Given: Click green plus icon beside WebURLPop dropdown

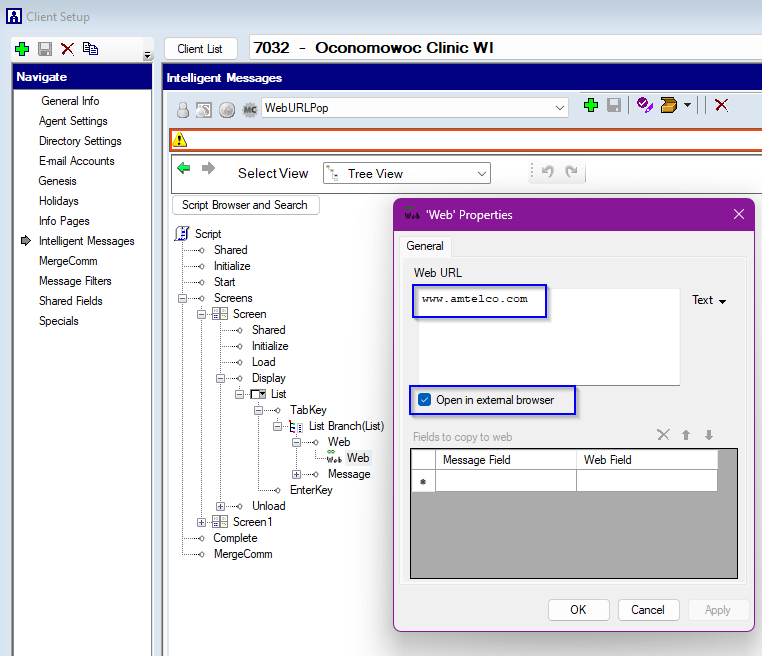Looking at the screenshot, I should [590, 106].
